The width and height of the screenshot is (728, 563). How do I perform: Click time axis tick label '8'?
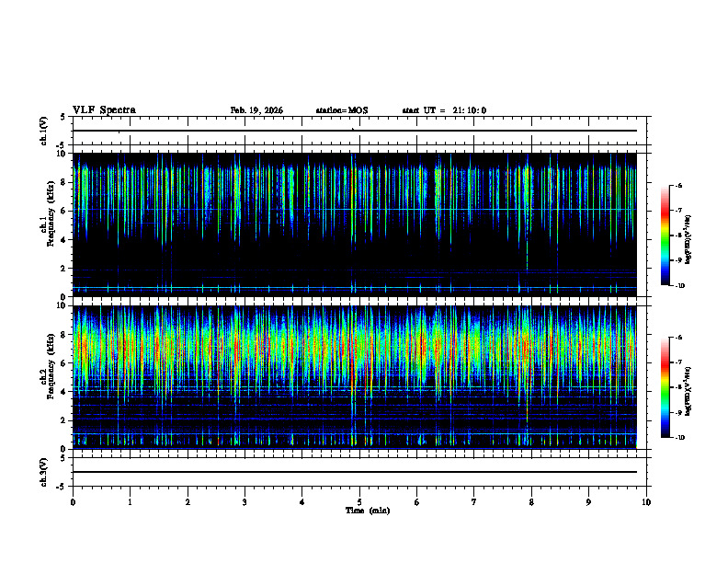pos(531,502)
